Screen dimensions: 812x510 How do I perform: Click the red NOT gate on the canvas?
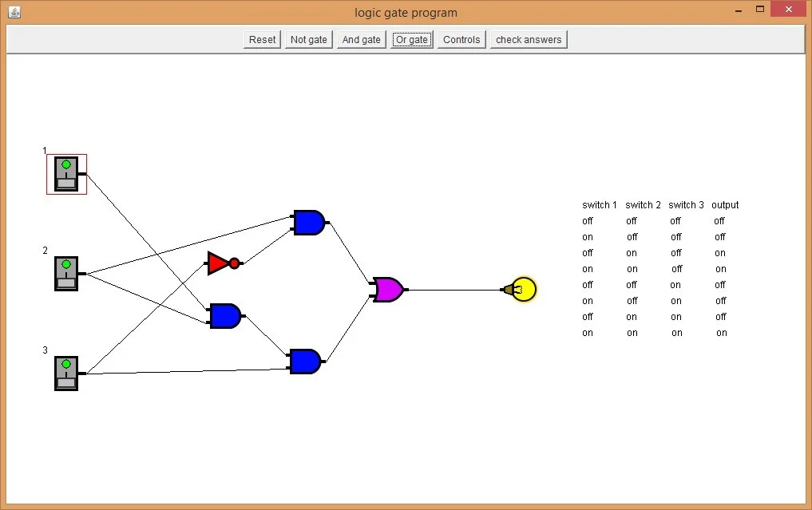[224, 263]
